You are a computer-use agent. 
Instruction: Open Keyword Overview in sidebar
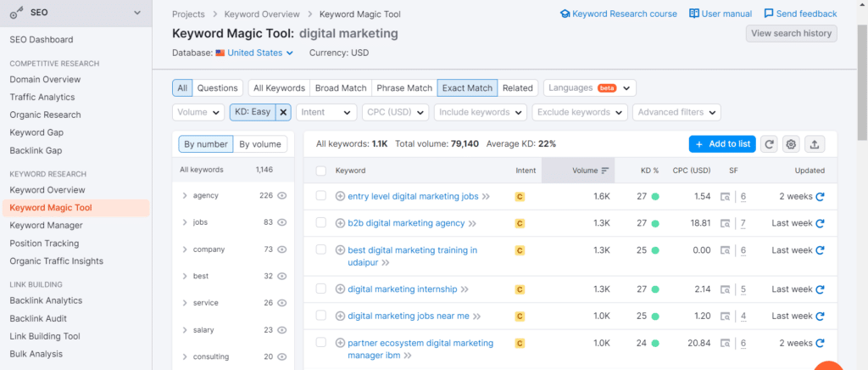[x=47, y=190]
